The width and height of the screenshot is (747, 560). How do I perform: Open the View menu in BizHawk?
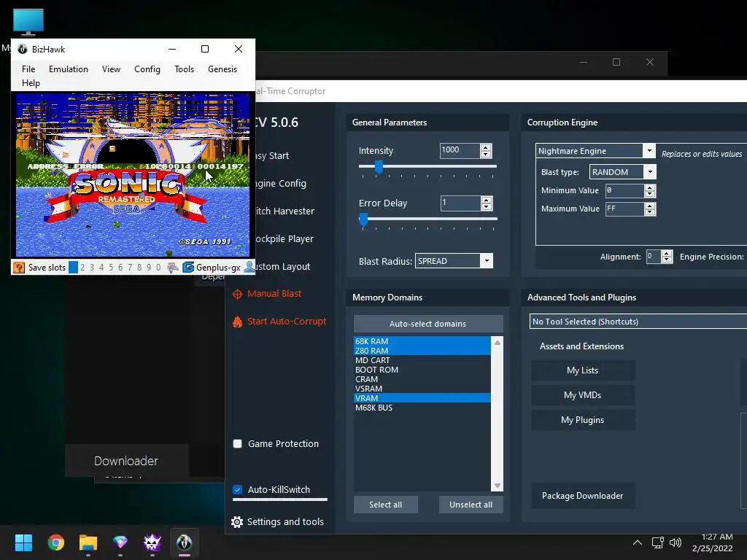click(111, 69)
